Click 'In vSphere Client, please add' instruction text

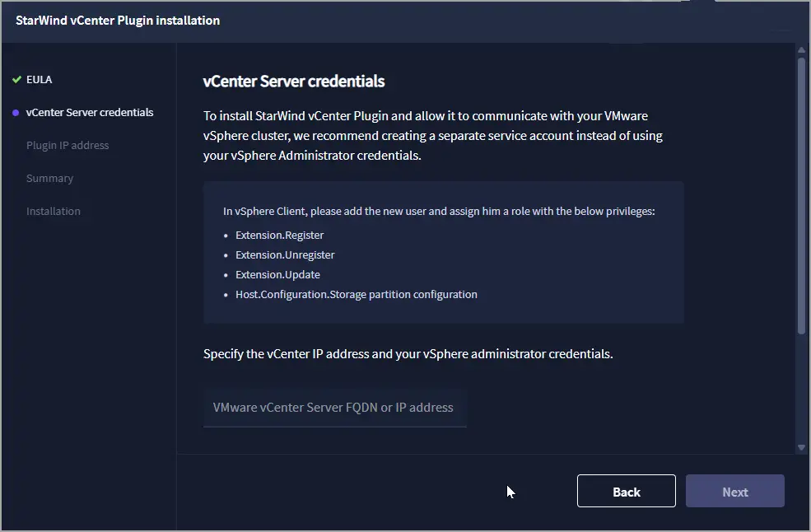click(x=439, y=211)
